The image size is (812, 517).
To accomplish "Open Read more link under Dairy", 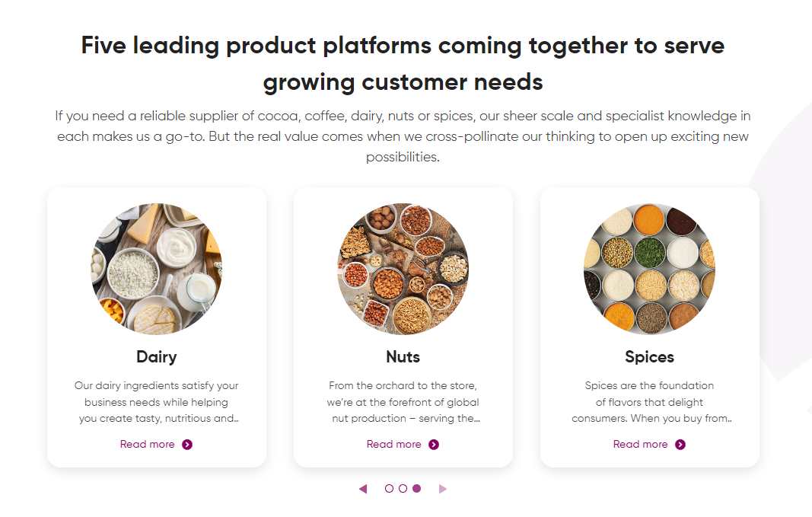I will pos(148,445).
